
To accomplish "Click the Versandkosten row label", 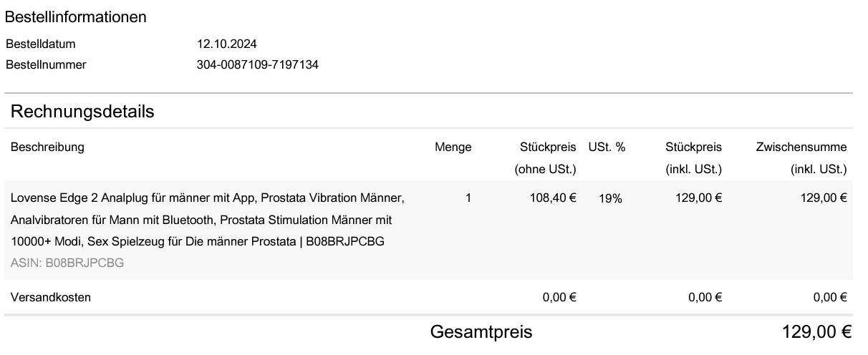I will click(50, 298).
